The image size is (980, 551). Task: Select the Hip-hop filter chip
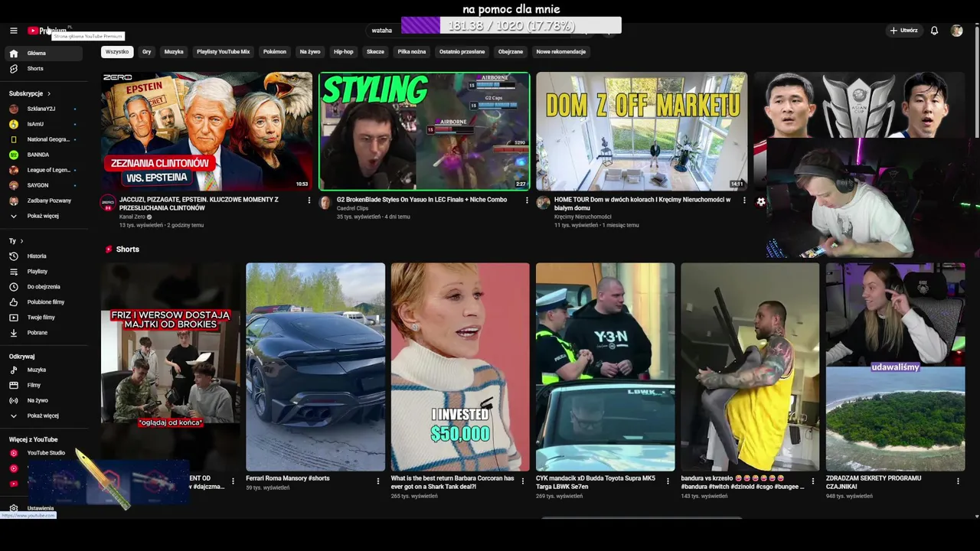click(344, 52)
